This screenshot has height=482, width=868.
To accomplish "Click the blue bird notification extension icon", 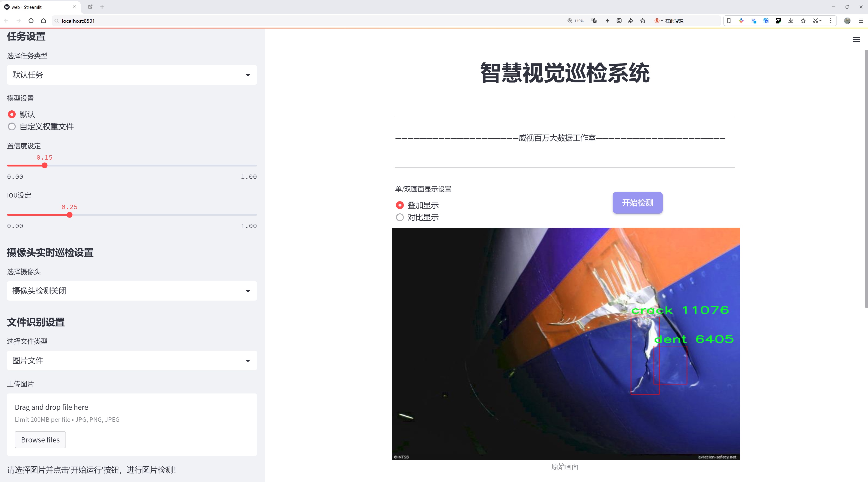I will [x=754, y=20].
